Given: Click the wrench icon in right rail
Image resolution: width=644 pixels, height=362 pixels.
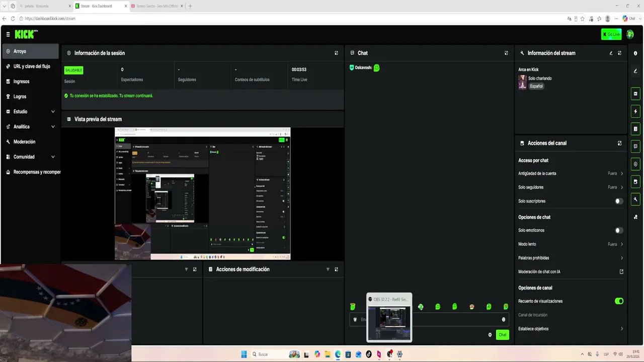Looking at the screenshot, I should 635,199.
